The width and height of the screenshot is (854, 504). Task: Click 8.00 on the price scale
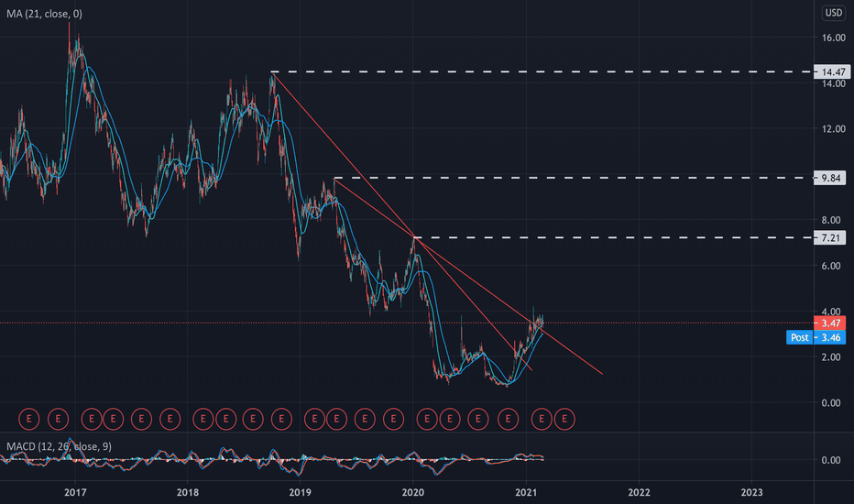(833, 220)
